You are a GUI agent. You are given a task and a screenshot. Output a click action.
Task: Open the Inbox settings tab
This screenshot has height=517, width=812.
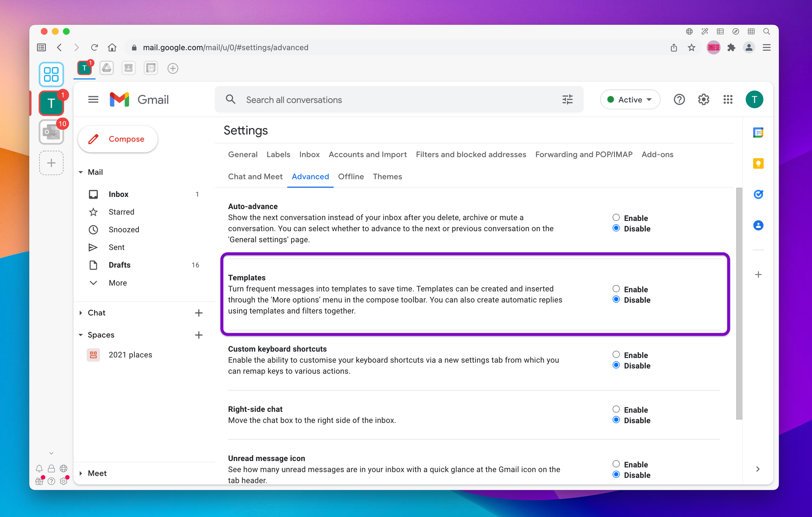pos(309,155)
